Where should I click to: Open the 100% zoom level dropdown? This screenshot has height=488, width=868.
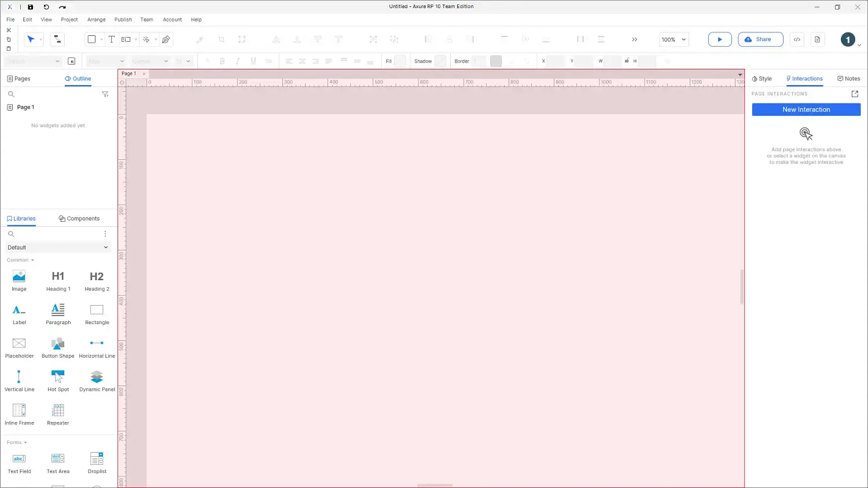tap(674, 39)
